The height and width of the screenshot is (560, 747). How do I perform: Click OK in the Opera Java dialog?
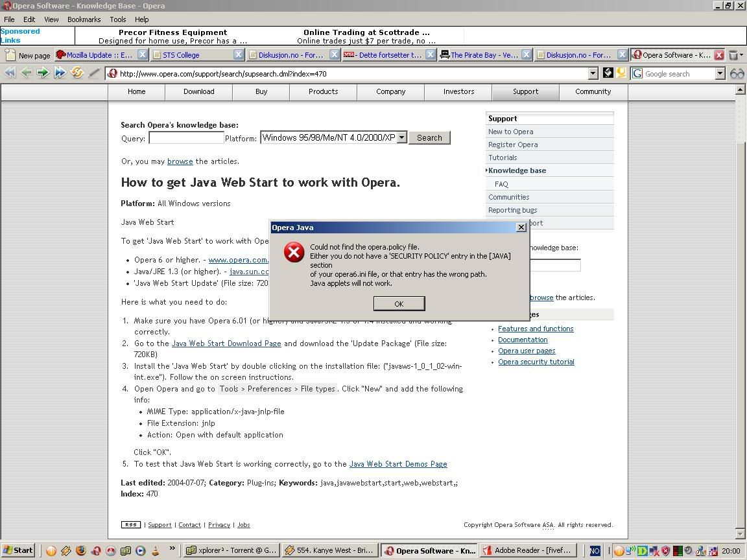point(399,304)
